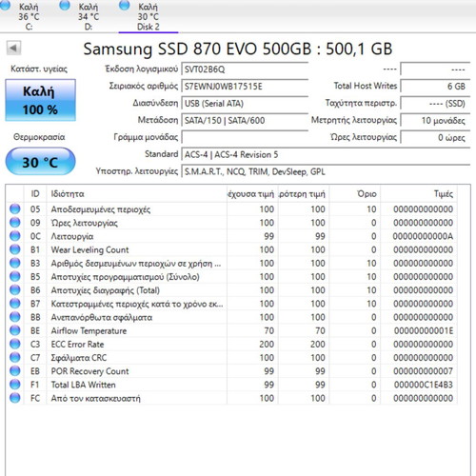Image resolution: width=476 pixels, height=476 pixels.
Task: Click status icon of row 09
Action: 15,223
